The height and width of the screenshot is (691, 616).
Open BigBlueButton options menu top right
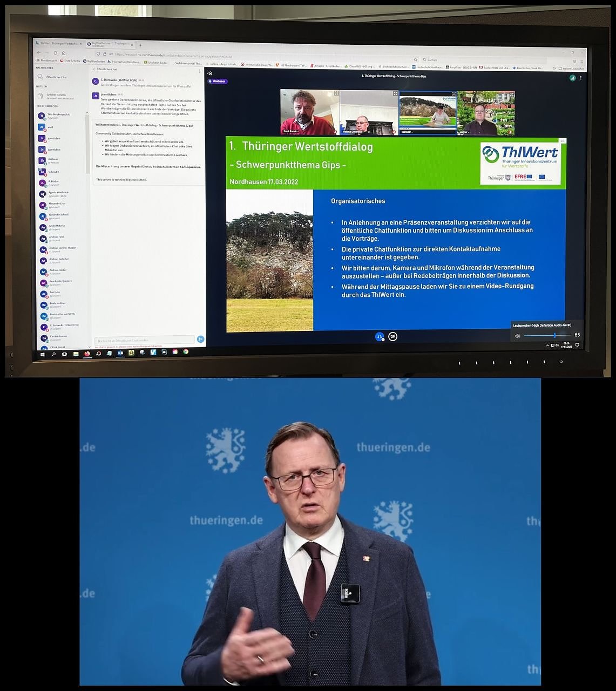pos(581,78)
